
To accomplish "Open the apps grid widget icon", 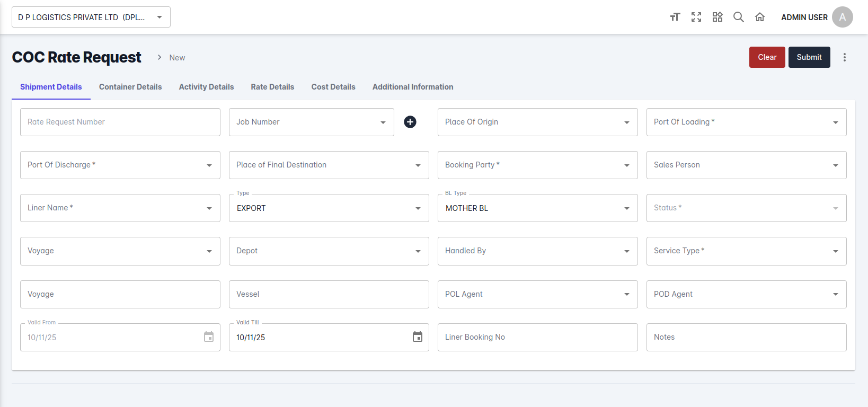I will (718, 17).
